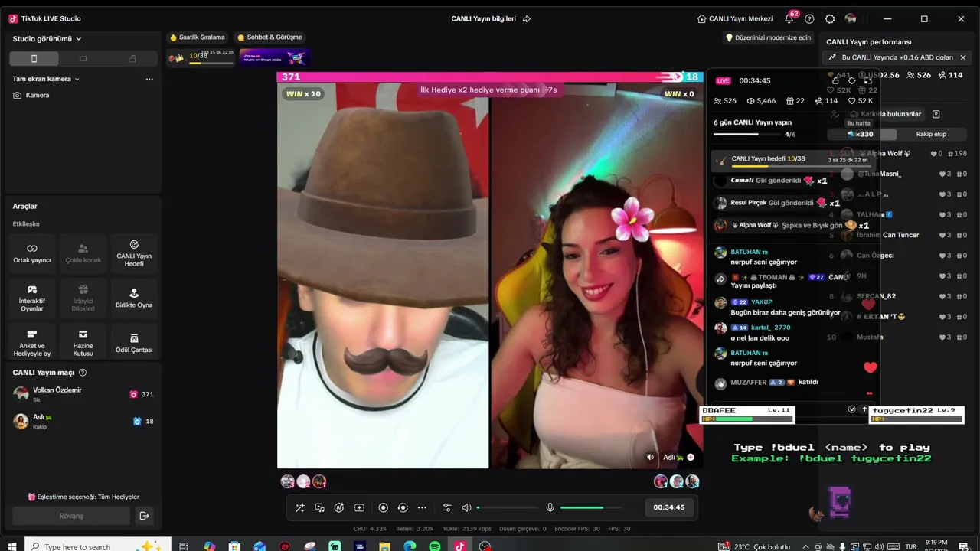980x551 pixels.
Task: Click the emoji icon in the chat input
Action: pos(851,409)
